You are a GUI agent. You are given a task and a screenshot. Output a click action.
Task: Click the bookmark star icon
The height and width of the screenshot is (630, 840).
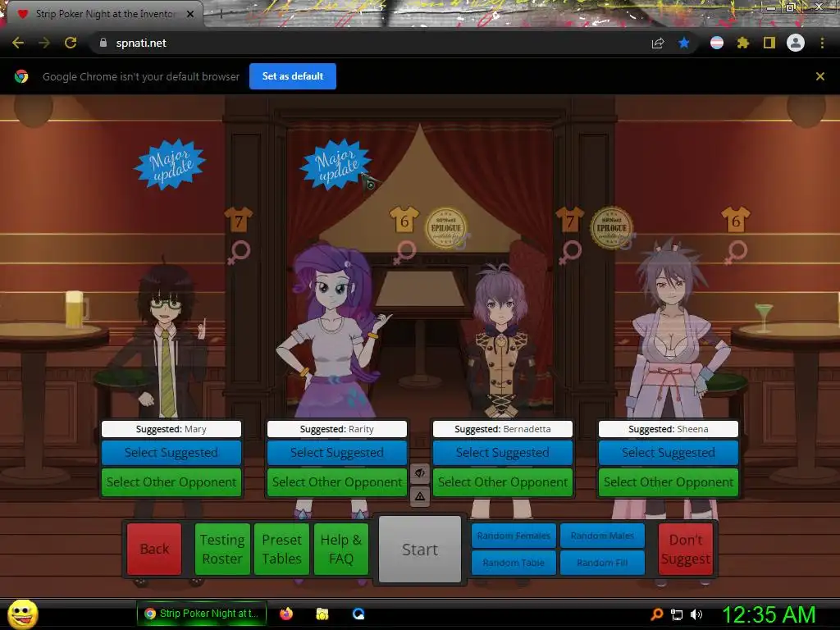click(x=684, y=43)
